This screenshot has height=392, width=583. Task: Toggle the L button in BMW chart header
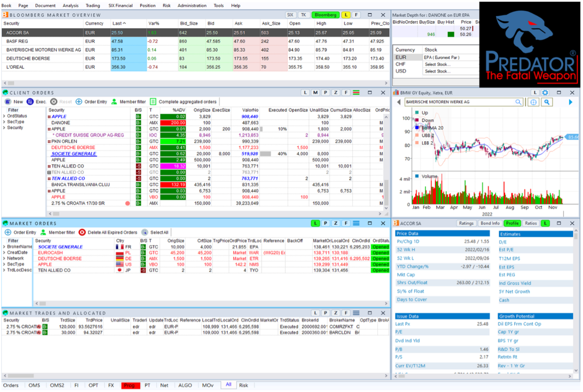click(x=534, y=93)
